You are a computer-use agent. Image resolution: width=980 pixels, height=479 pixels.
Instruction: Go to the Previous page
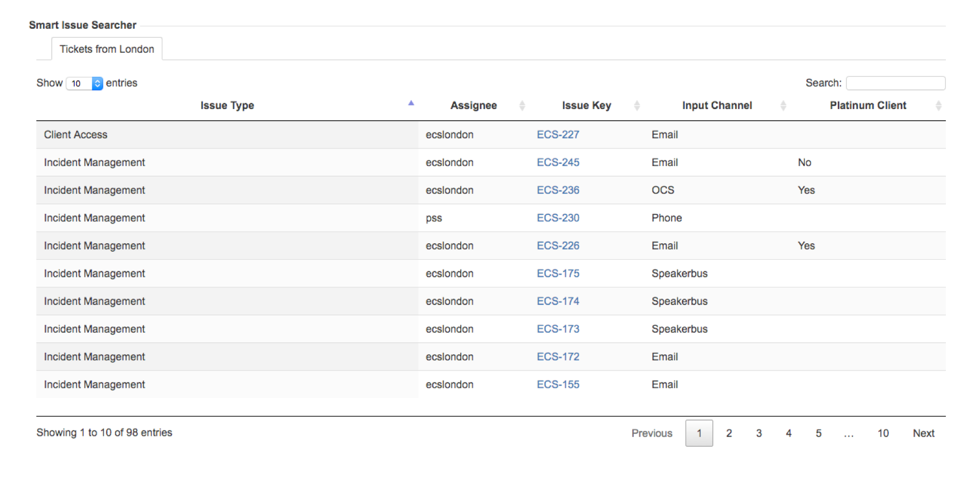[651, 433]
